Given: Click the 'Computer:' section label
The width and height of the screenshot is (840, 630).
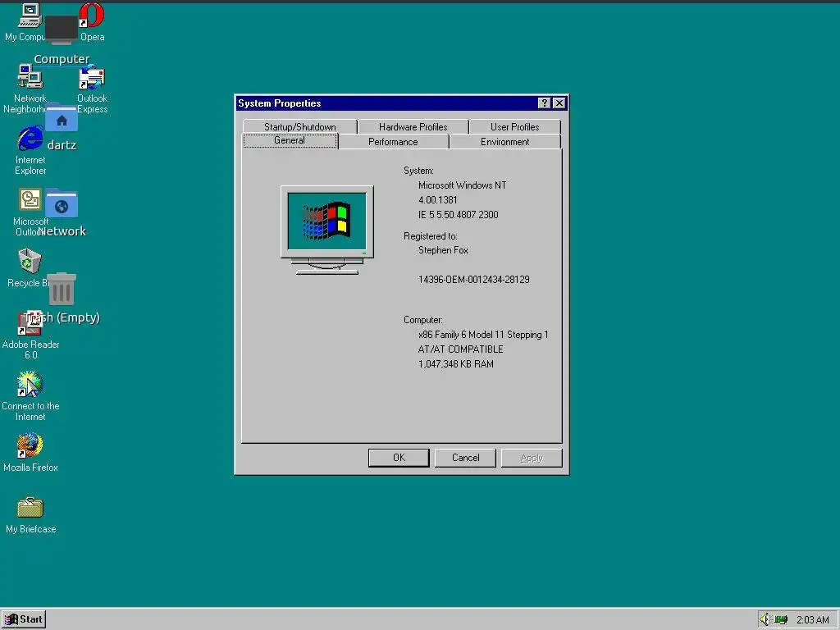Looking at the screenshot, I should point(423,320).
